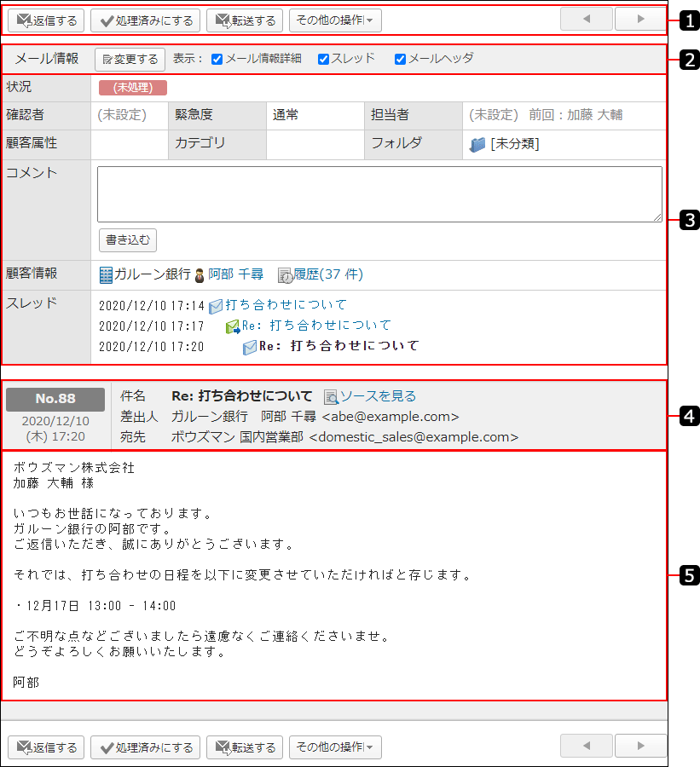Click 前回：加藤 大輔 assignee text

(x=576, y=115)
